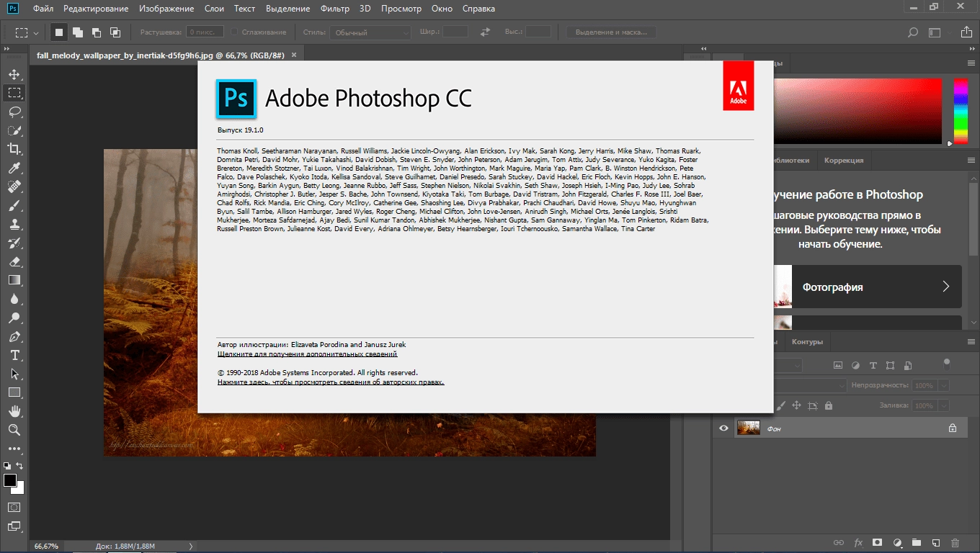980x553 pixels.
Task: Click the Выделение и маска button
Action: click(x=611, y=32)
